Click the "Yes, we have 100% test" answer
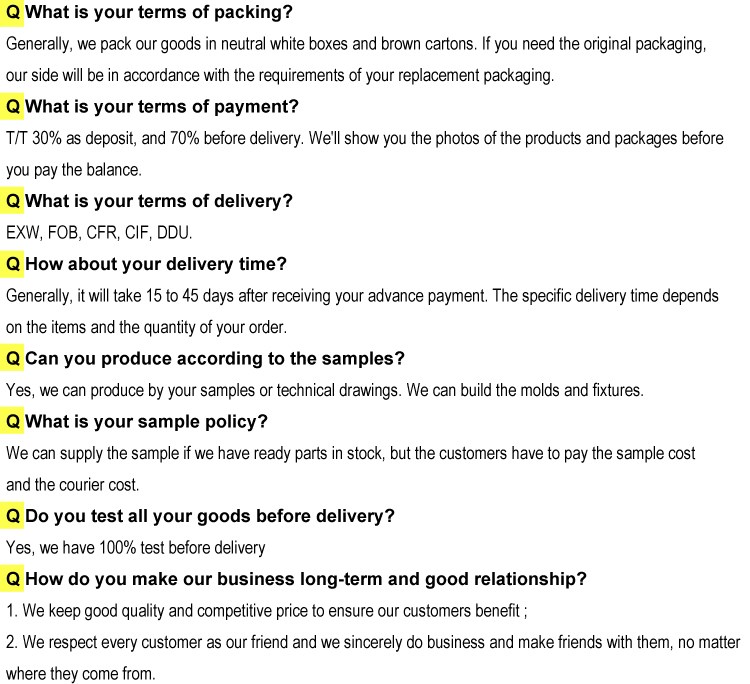 (136, 548)
